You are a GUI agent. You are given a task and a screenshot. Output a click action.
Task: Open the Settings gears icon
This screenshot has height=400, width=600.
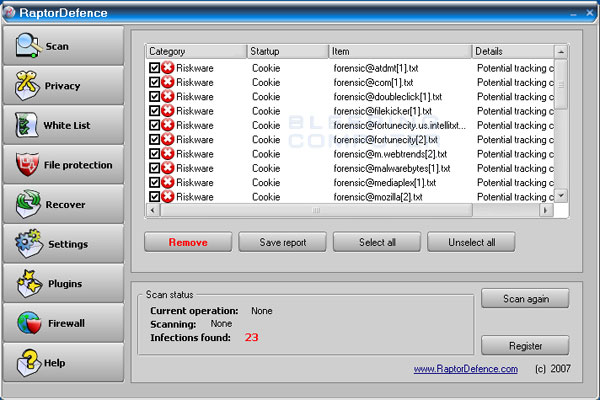click(29, 243)
